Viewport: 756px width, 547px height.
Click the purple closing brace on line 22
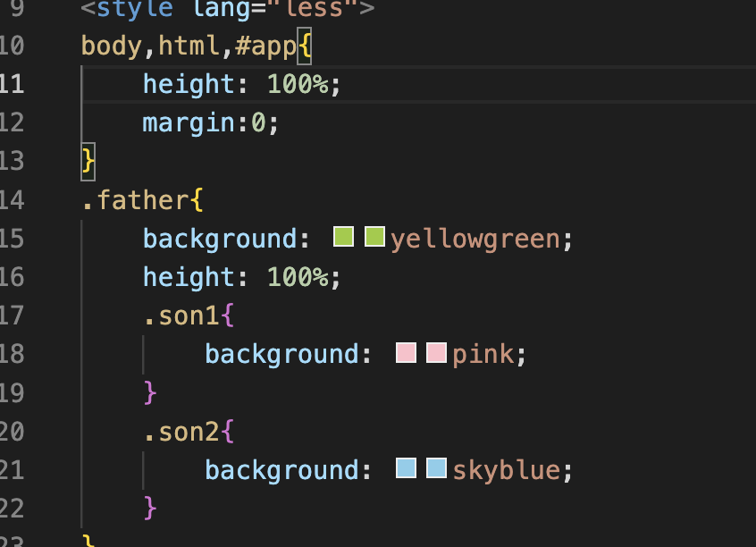150,509
